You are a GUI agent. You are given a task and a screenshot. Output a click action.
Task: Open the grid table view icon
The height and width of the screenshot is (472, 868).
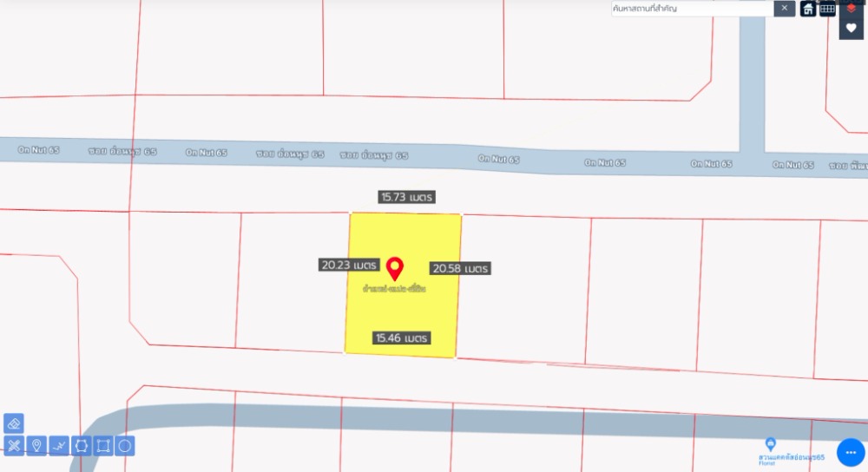point(828,9)
